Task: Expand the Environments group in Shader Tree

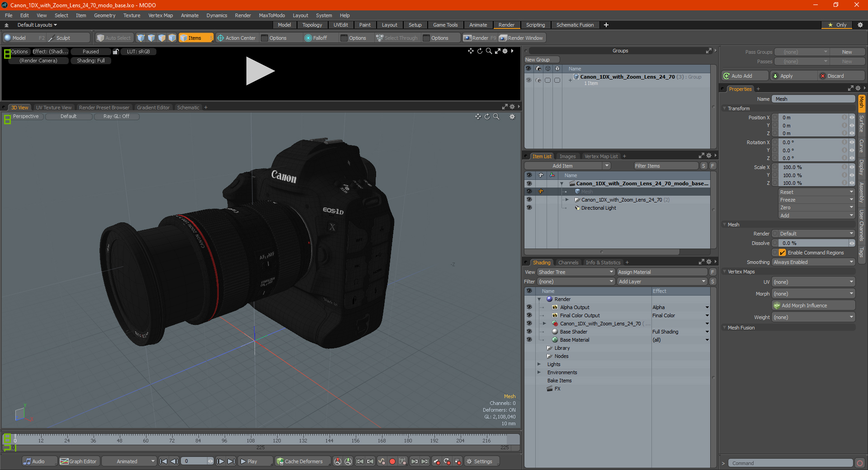Action: coord(539,372)
